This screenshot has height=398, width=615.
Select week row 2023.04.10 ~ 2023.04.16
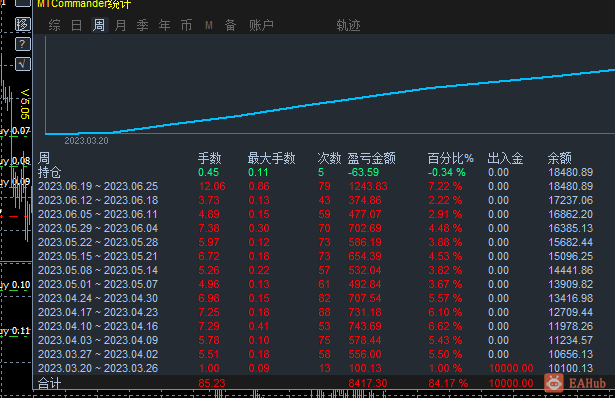(x=316, y=326)
